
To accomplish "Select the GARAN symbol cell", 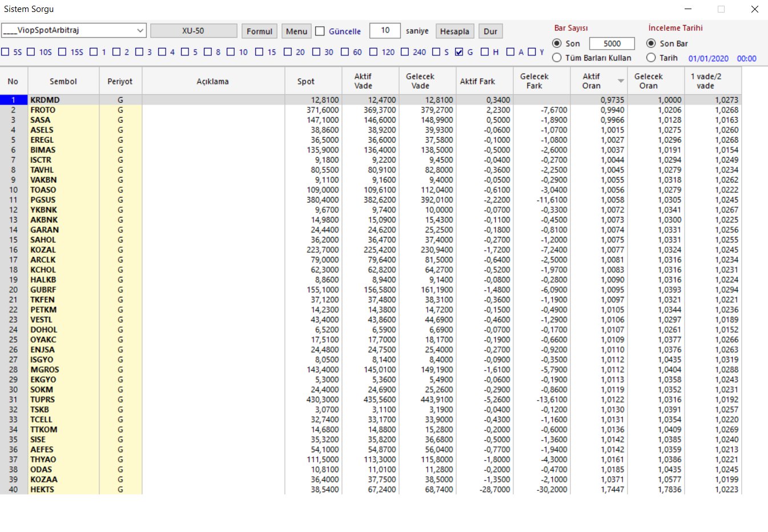I will click(63, 229).
